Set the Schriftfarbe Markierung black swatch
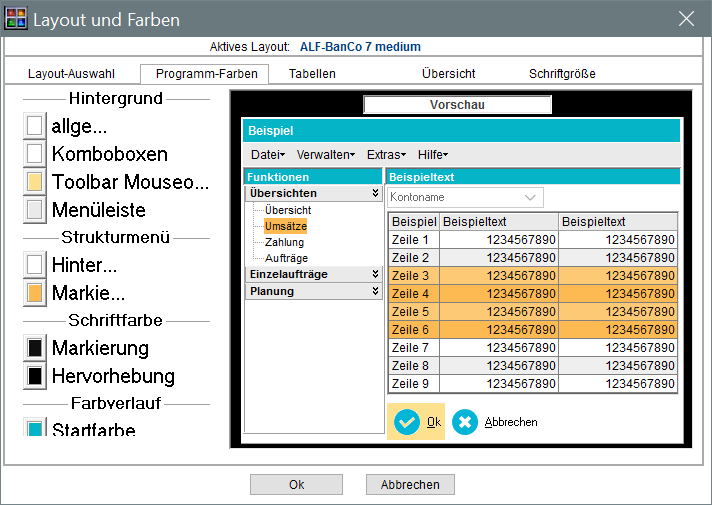The width and height of the screenshot is (712, 505). (x=35, y=348)
